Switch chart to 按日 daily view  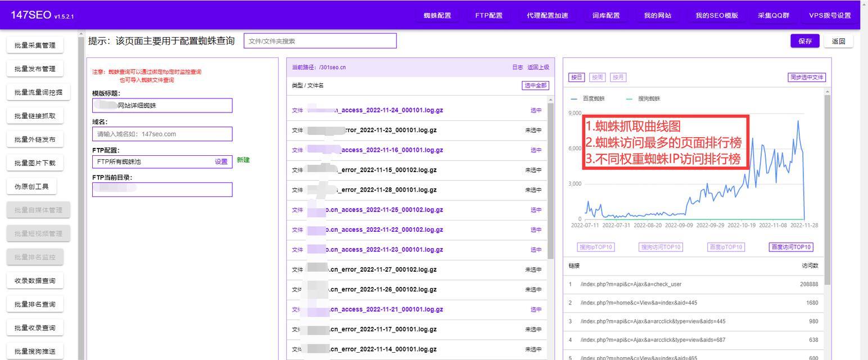coord(577,78)
